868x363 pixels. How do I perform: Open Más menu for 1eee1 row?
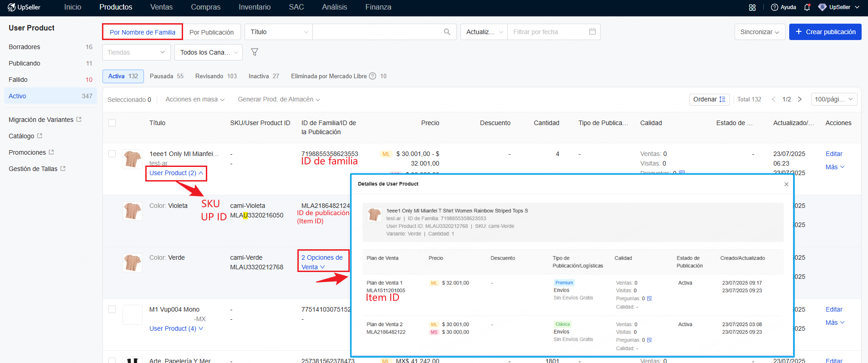835,167
